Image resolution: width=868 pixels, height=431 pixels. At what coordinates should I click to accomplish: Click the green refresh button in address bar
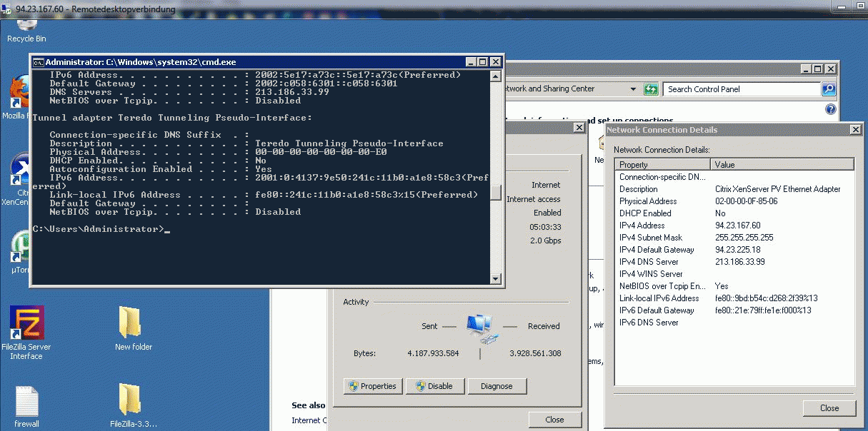point(651,89)
